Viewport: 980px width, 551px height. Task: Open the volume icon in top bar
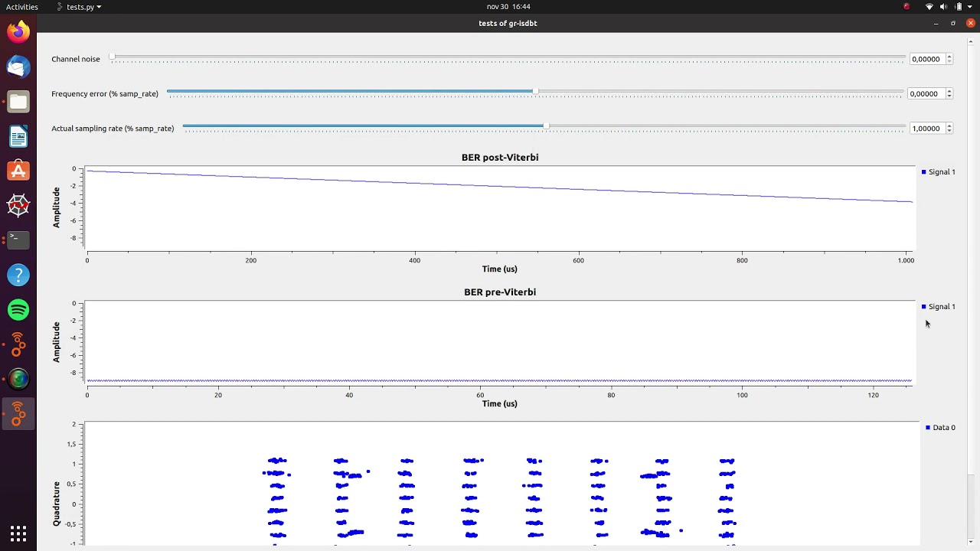tap(944, 7)
